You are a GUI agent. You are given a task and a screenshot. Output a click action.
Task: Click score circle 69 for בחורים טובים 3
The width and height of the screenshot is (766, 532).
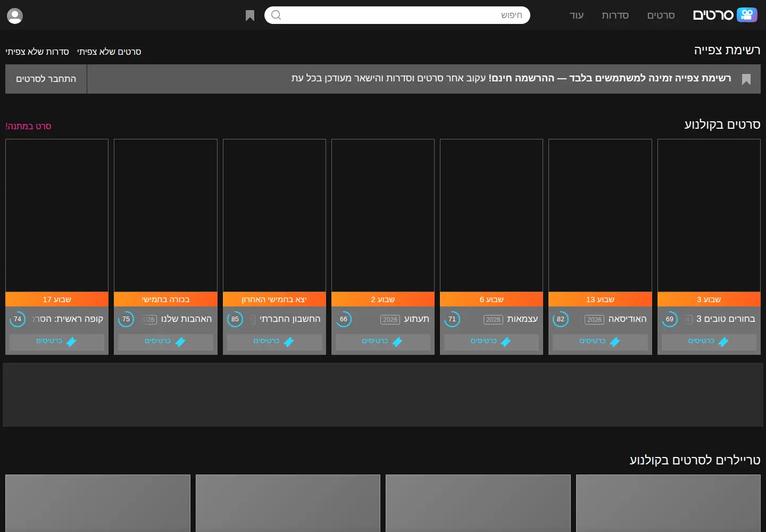click(670, 319)
